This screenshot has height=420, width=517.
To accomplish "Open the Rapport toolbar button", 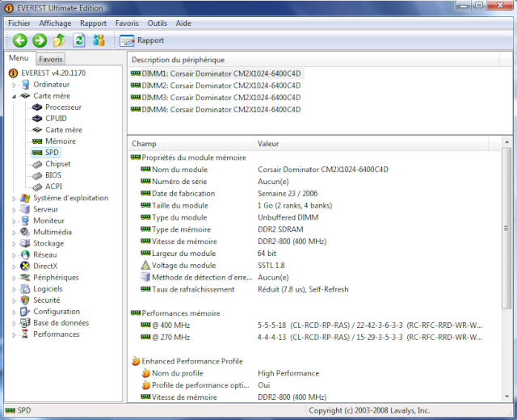I will (142, 40).
